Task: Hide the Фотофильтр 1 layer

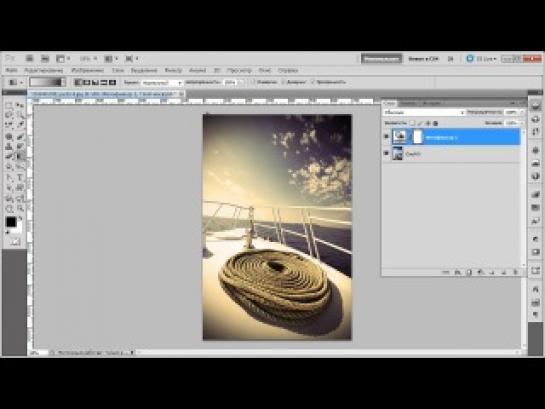Action: coord(386,137)
